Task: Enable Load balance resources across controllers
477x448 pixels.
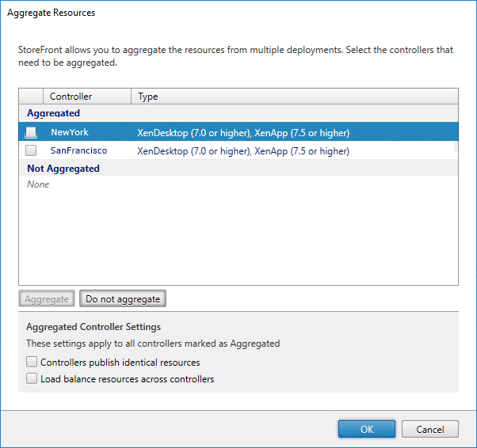Action: click(32, 378)
